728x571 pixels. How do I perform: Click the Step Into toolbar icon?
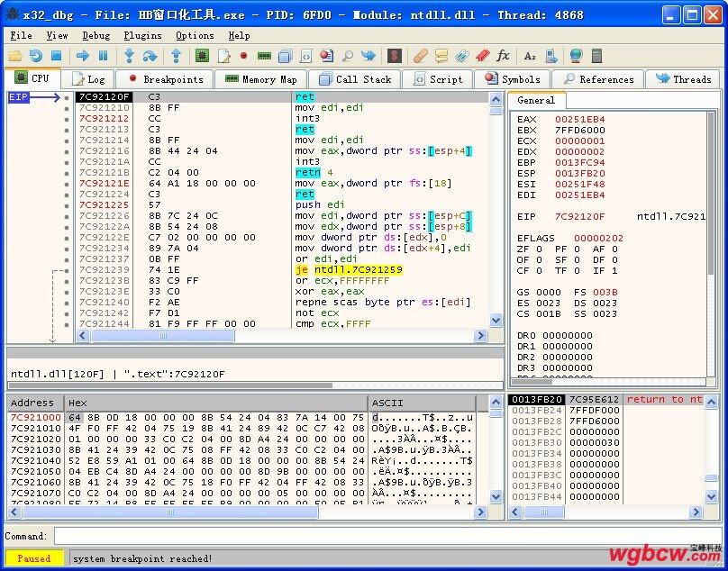[x=129, y=56]
